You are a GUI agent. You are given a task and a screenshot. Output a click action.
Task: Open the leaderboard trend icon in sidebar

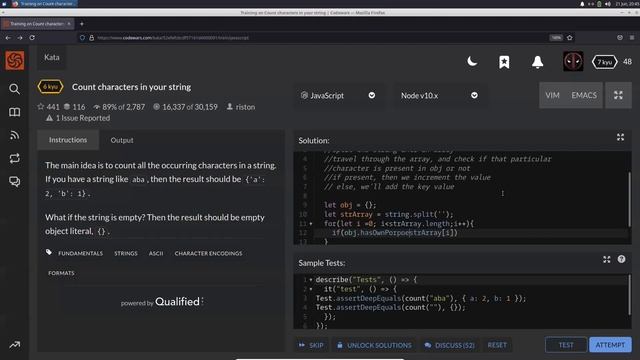point(15,345)
